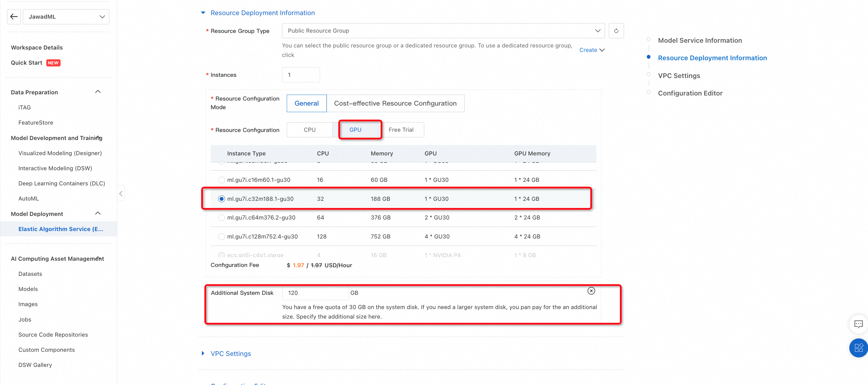Open Elastic Algorithm Service in the sidebar
The width and height of the screenshot is (868, 385).
click(x=61, y=229)
